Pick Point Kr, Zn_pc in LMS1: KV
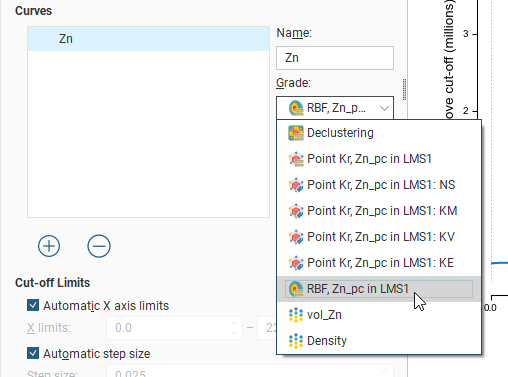The image size is (508, 377). pos(381,237)
